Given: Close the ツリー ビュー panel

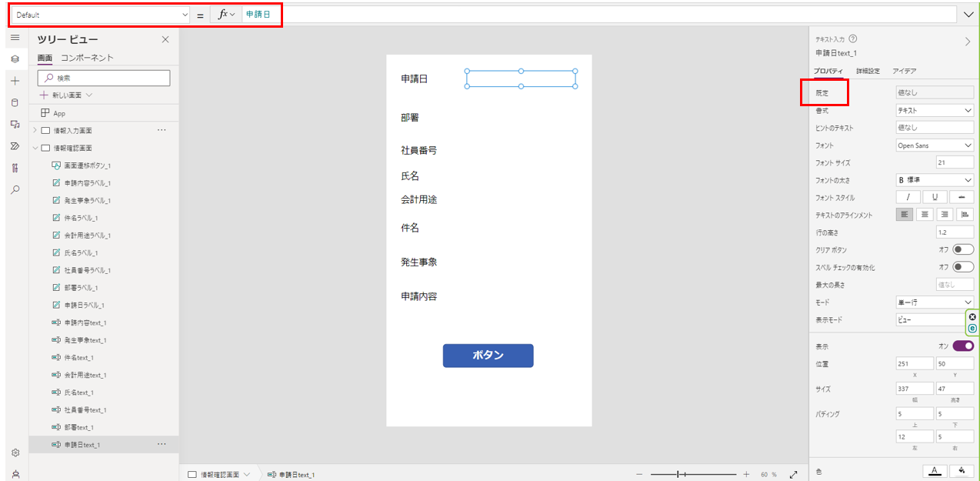Looking at the screenshot, I should (165, 39).
